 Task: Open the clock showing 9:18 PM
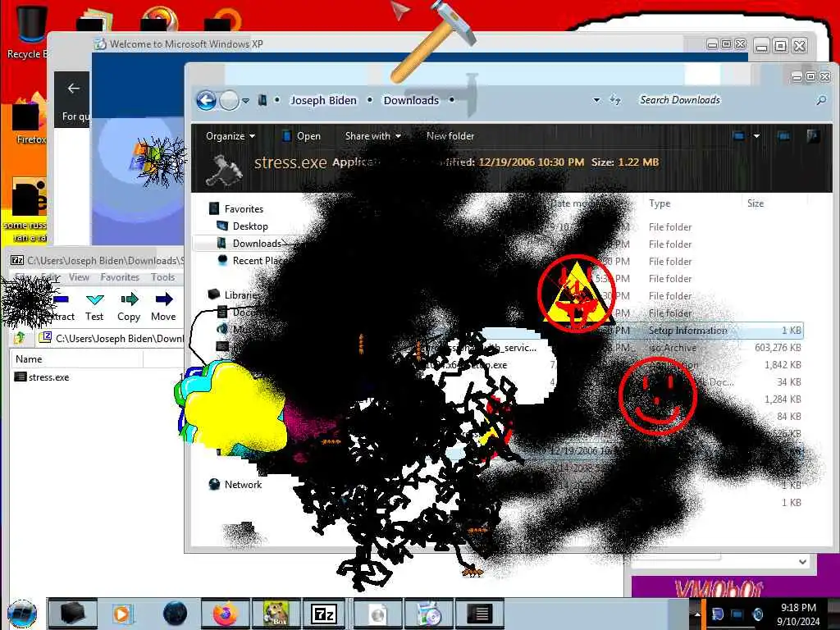pos(798,614)
